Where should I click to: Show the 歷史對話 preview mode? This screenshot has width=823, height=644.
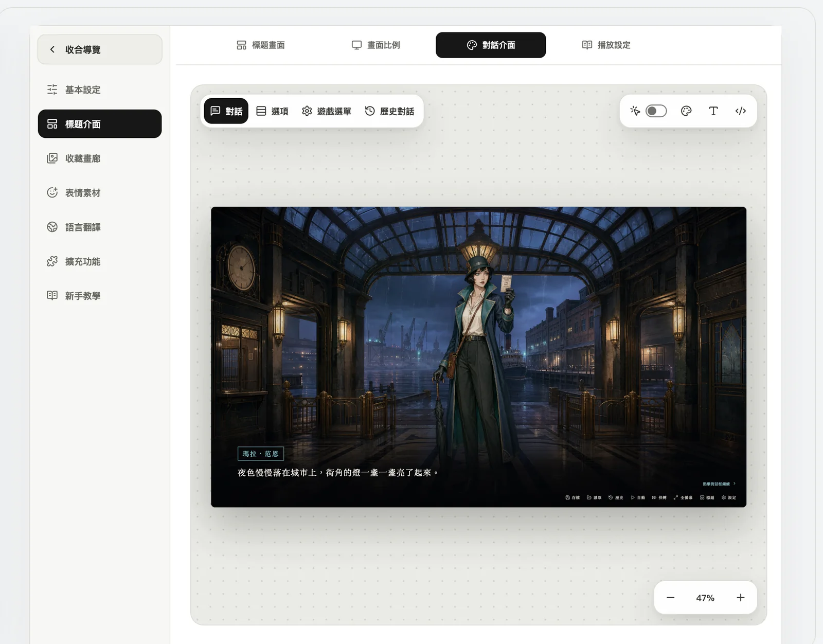tap(389, 111)
